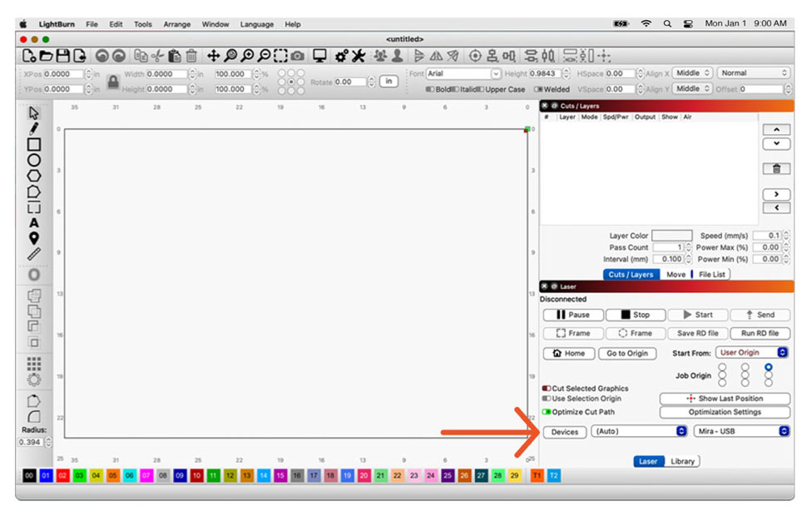Viewport: 812px width, 521px height.
Task: Zoom out with minus magnifier
Action: point(264,56)
